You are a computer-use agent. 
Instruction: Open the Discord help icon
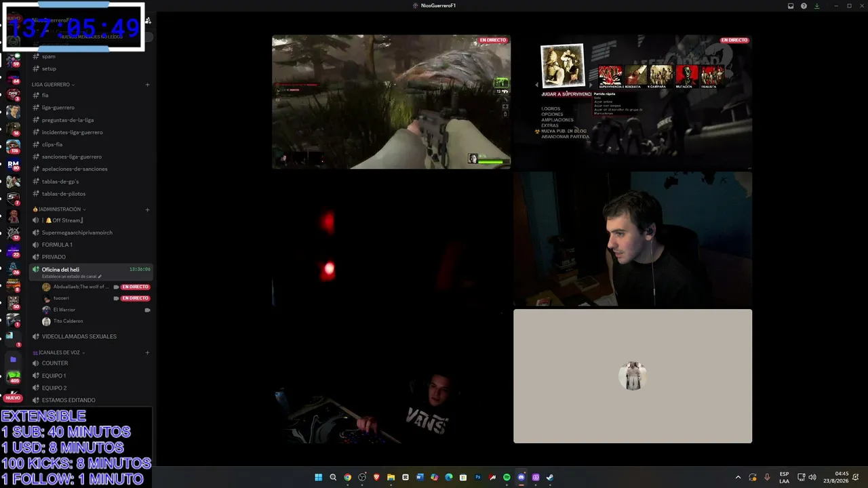[x=804, y=6]
